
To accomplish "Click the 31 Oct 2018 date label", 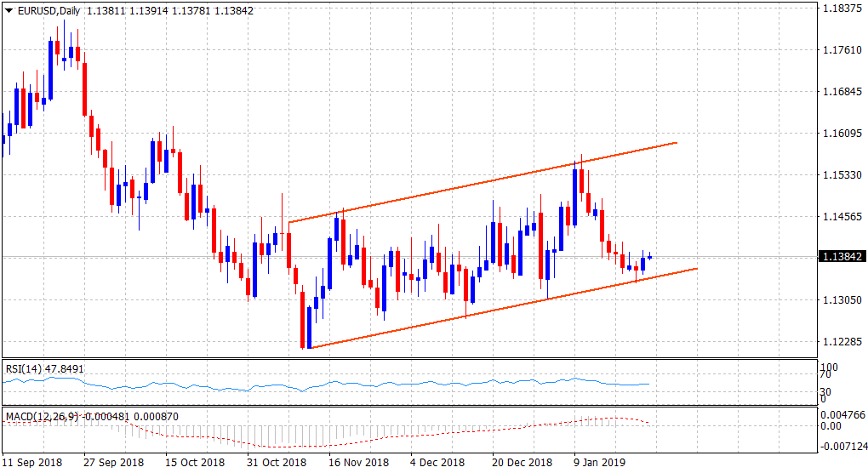I will click(x=277, y=462).
